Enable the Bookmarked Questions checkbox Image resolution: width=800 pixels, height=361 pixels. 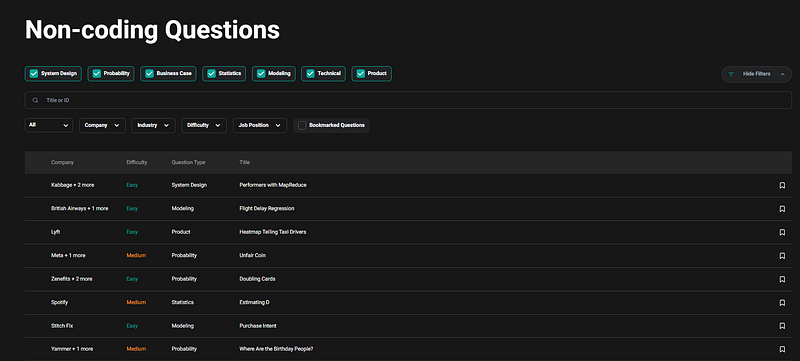pyautogui.click(x=302, y=125)
